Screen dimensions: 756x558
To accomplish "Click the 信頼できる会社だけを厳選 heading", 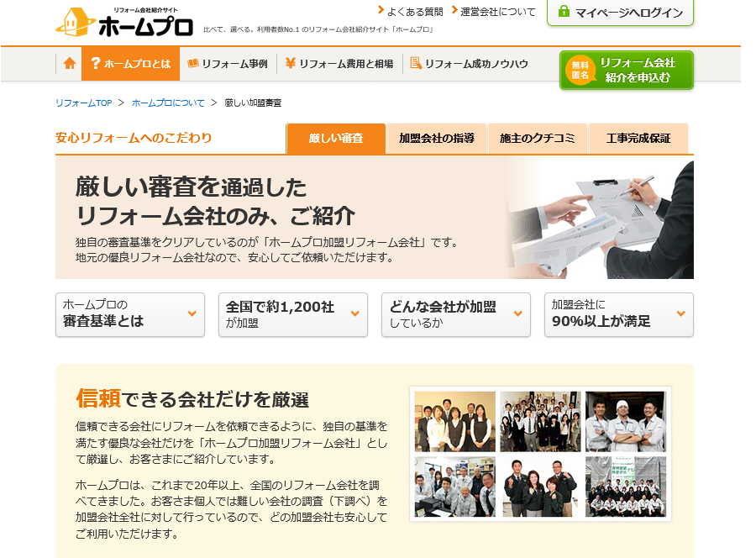I will pyautogui.click(x=192, y=399).
